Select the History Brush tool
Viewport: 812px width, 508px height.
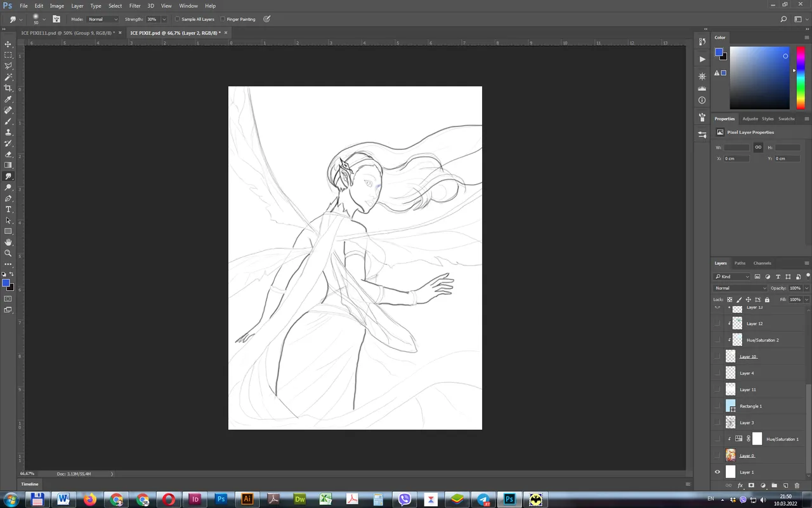click(x=8, y=143)
